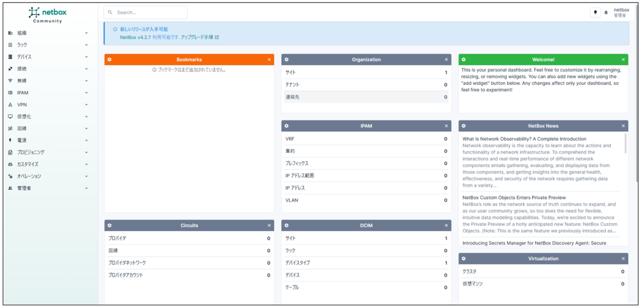Open the VLAN link in IPAM widget

click(291, 201)
